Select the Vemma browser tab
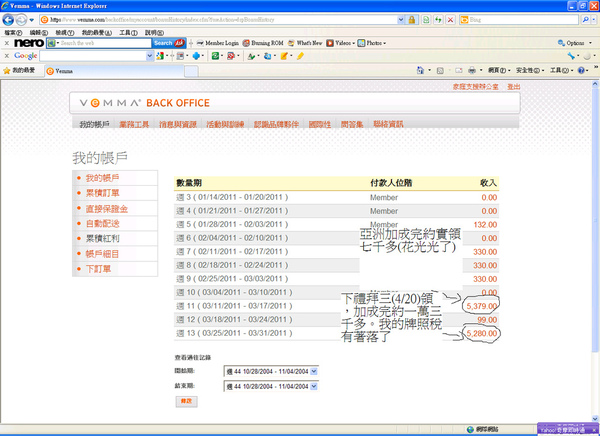The image size is (600, 436). pos(114,71)
